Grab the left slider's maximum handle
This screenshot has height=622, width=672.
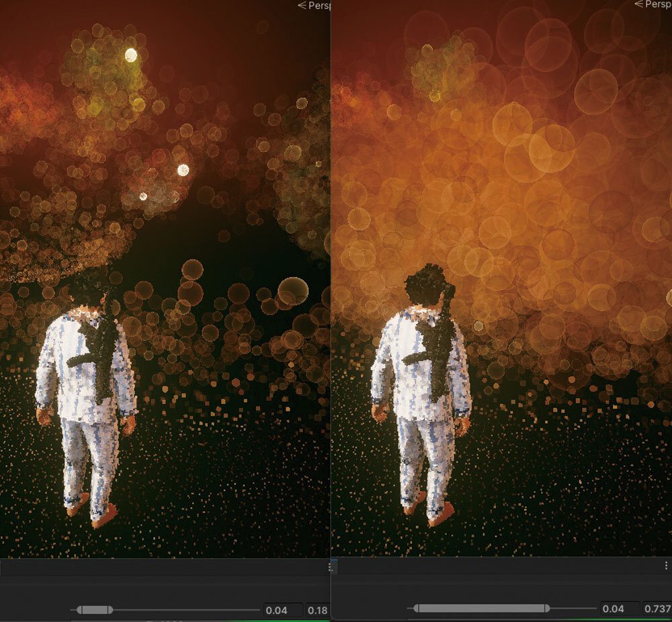pos(111,610)
